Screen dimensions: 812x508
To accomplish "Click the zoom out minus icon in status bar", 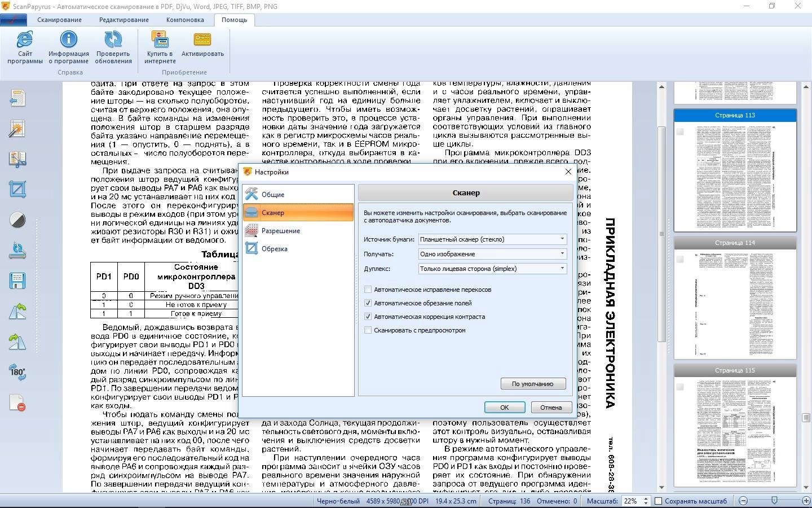I will click(x=743, y=501).
